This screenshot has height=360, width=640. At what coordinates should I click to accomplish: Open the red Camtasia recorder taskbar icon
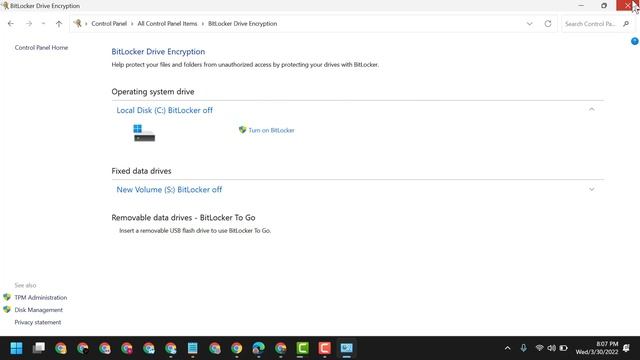point(324,348)
